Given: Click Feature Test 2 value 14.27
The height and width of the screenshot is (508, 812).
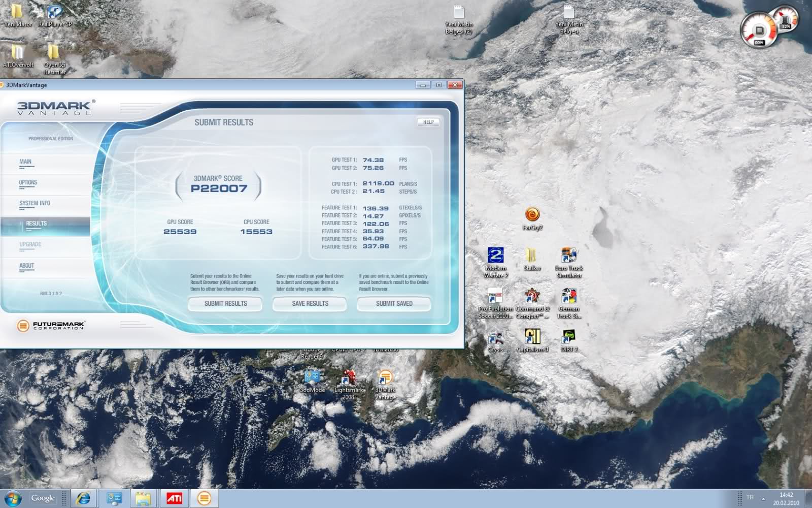Looking at the screenshot, I should click(373, 216).
